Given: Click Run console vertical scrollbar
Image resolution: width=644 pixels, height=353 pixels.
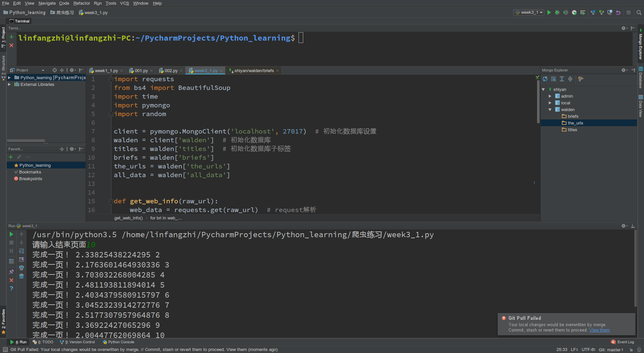Looking at the screenshot, I should point(635,268).
